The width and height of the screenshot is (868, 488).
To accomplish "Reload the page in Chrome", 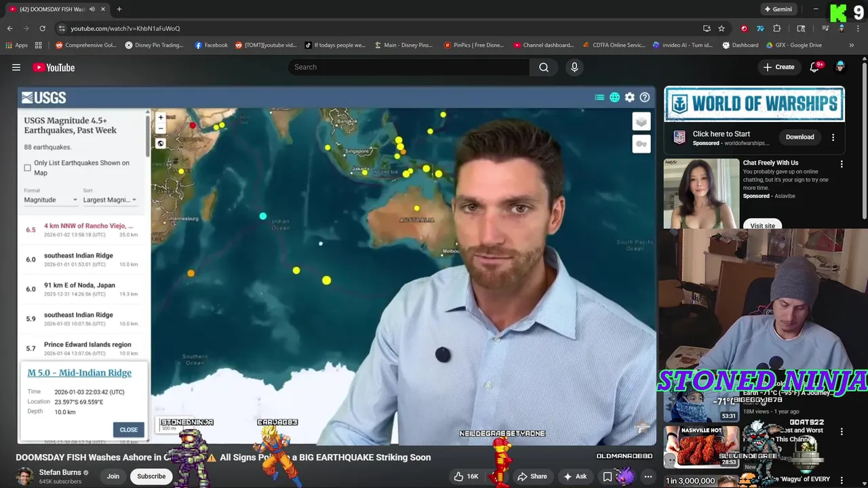I will (x=42, y=28).
